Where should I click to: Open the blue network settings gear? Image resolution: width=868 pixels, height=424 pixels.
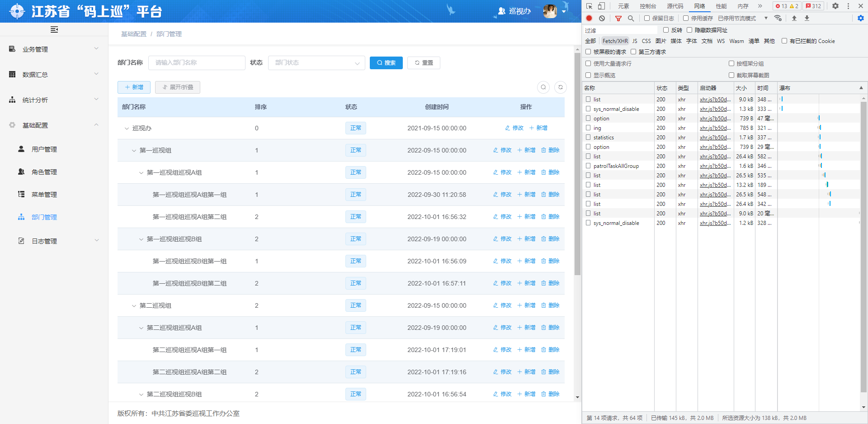point(861,18)
